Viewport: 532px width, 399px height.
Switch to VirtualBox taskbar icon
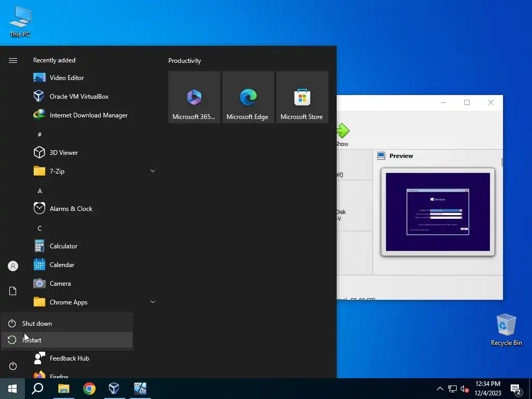114,389
